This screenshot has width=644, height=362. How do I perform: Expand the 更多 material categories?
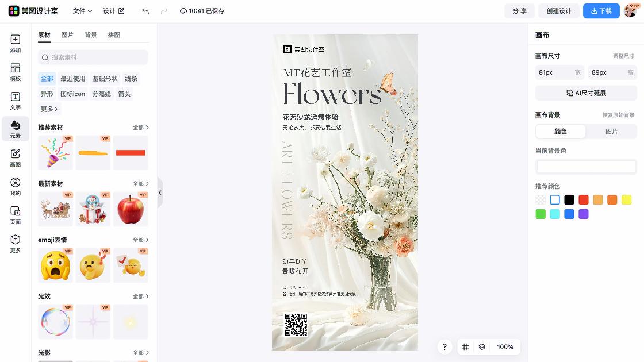pos(49,109)
